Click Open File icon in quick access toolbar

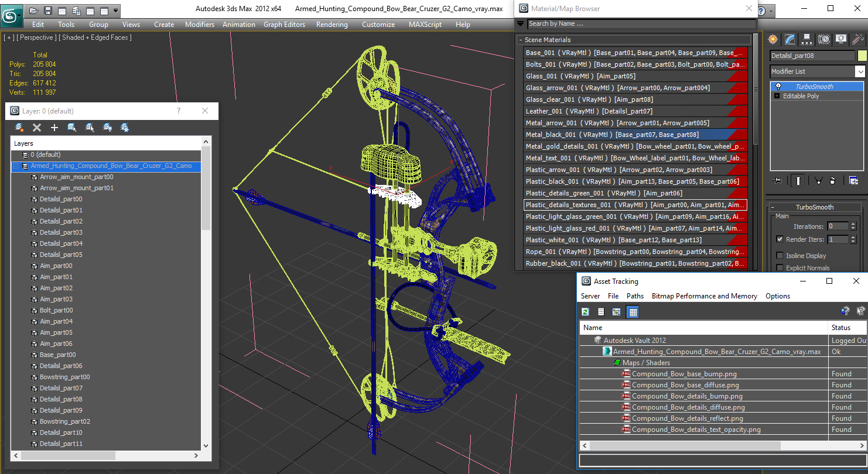click(34, 11)
